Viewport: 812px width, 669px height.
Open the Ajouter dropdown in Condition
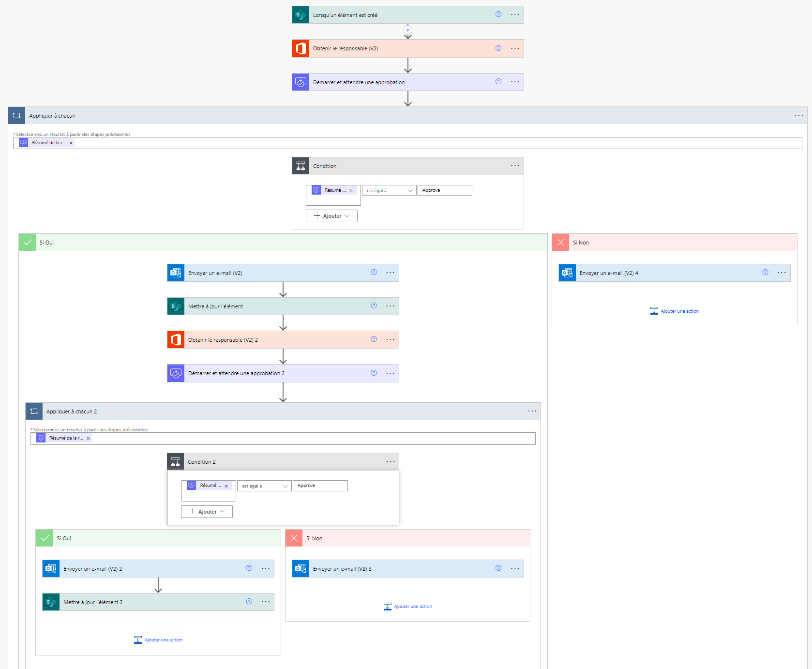331,216
